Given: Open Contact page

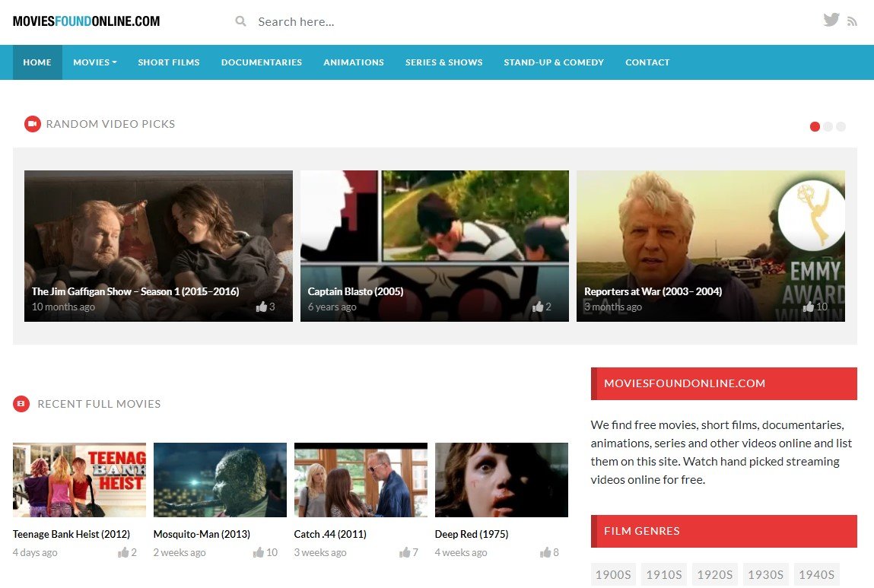Looking at the screenshot, I should [x=647, y=62].
